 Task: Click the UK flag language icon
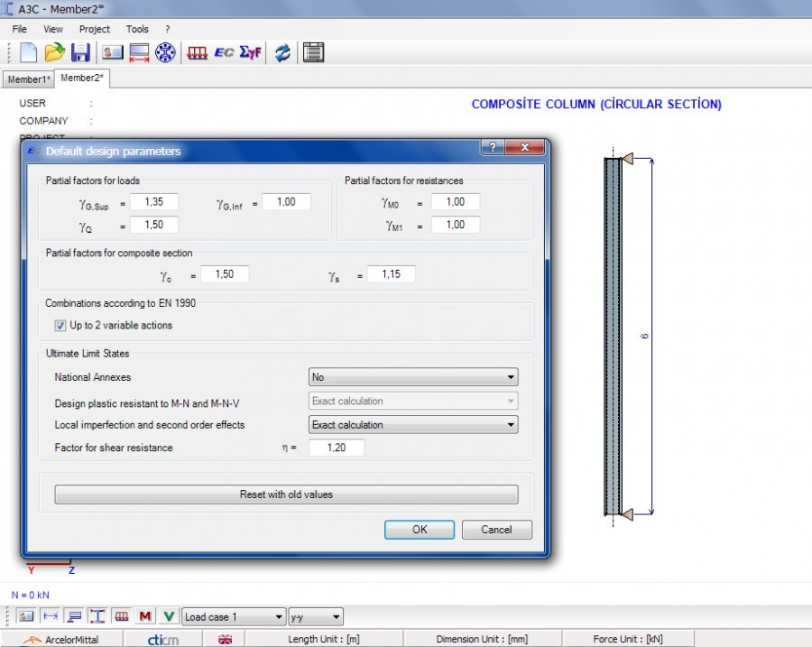tap(226, 640)
